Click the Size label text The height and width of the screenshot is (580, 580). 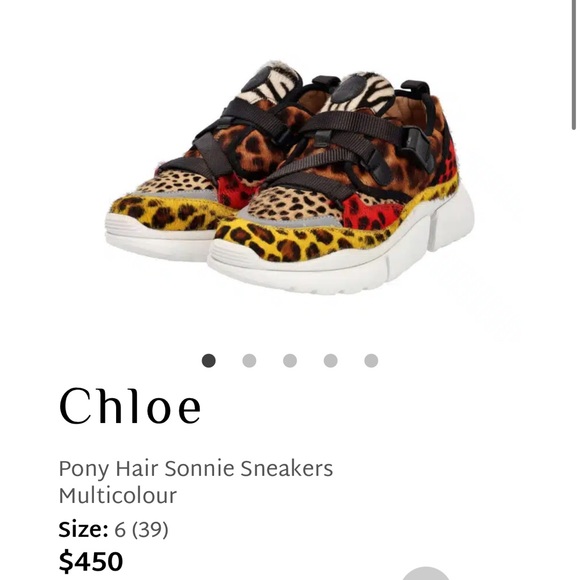click(83, 529)
